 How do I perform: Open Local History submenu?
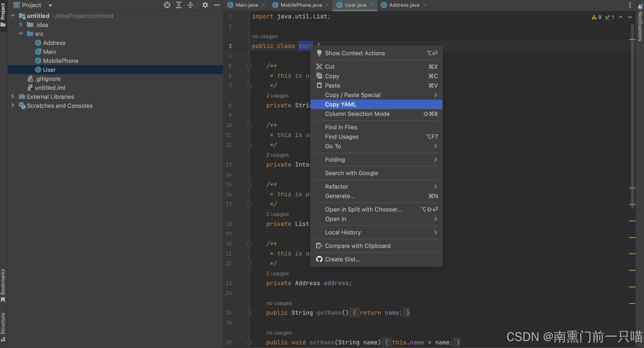[x=376, y=232]
